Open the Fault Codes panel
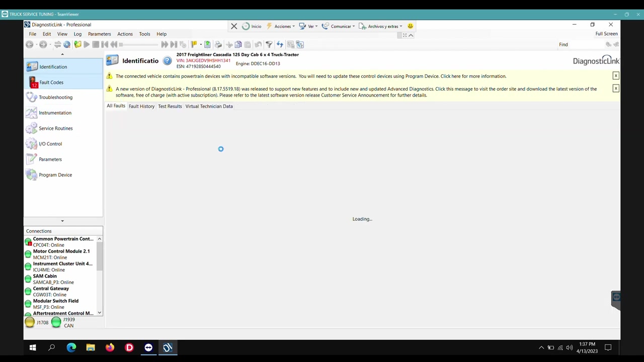The width and height of the screenshot is (644, 362). (63, 82)
